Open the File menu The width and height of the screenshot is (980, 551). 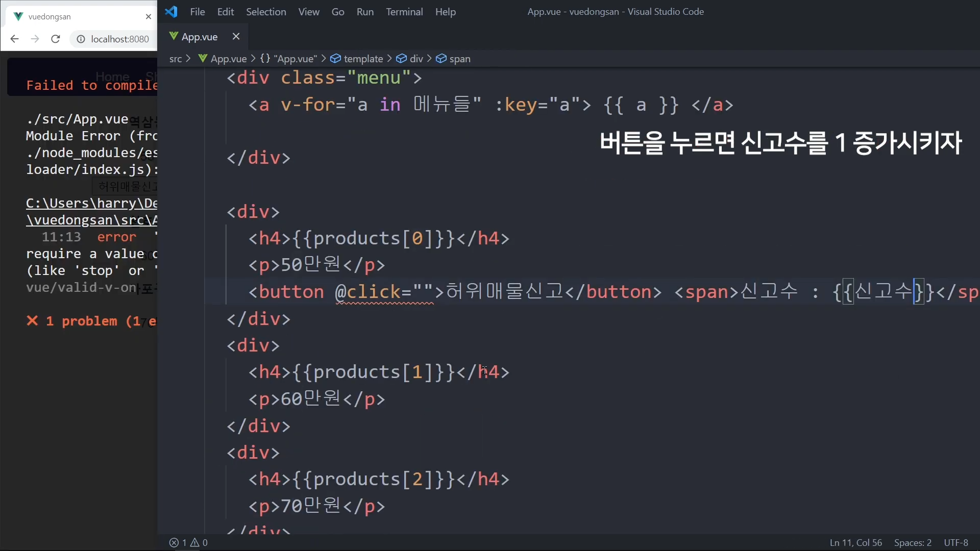click(197, 12)
